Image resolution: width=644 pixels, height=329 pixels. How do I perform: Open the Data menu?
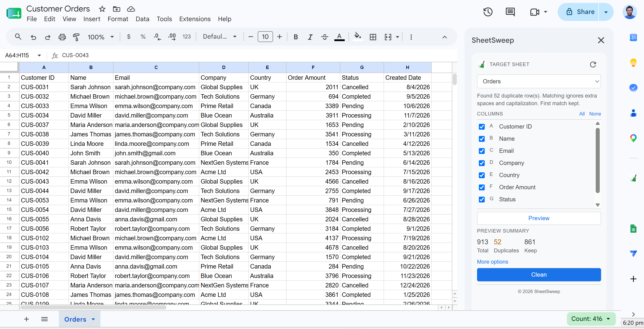click(x=142, y=19)
